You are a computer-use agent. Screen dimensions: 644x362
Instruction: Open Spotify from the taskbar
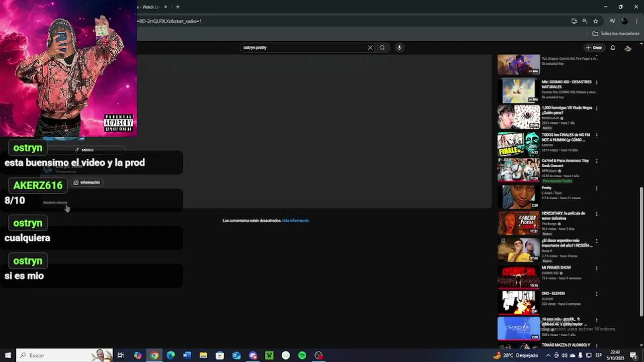tap(302, 355)
